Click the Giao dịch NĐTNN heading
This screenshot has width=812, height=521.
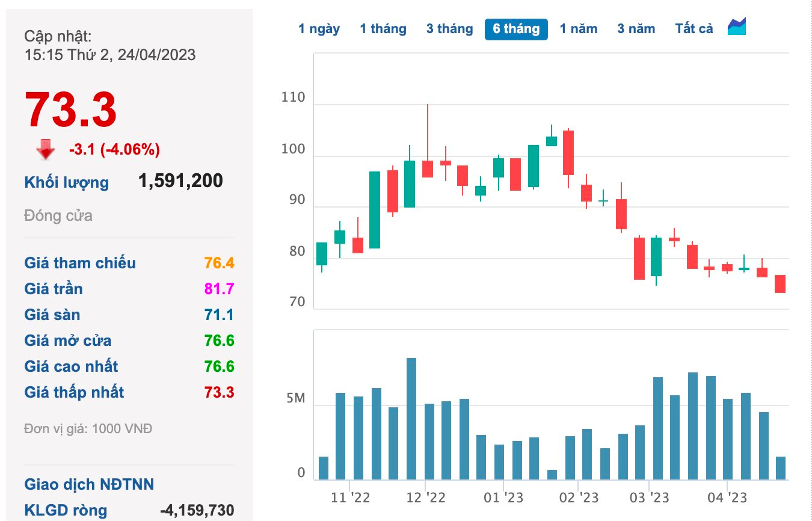89,484
